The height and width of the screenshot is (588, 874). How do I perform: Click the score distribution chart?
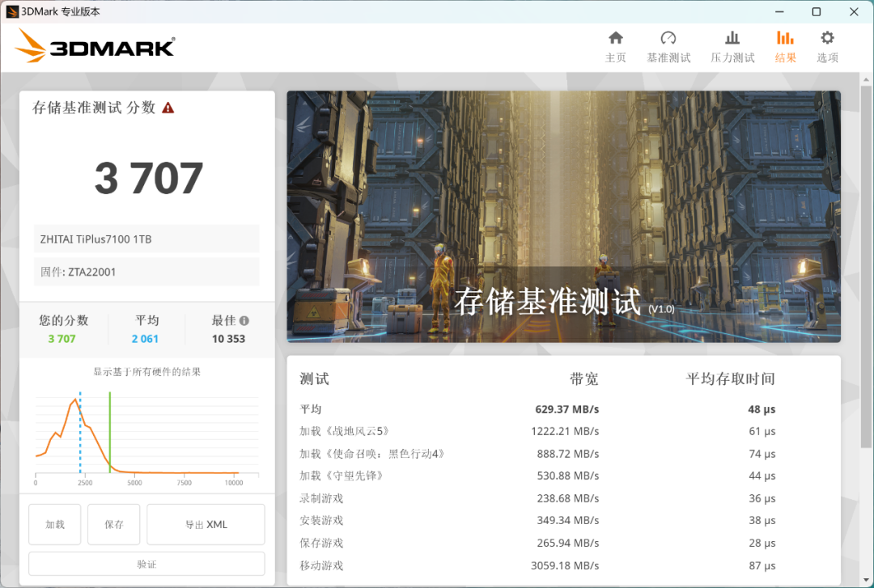(x=147, y=439)
